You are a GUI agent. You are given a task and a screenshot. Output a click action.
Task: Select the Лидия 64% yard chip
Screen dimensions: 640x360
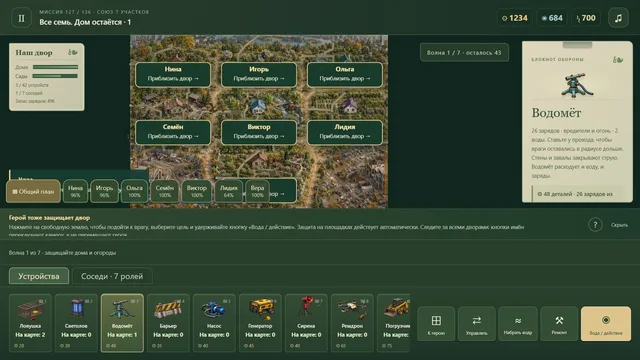click(229, 191)
